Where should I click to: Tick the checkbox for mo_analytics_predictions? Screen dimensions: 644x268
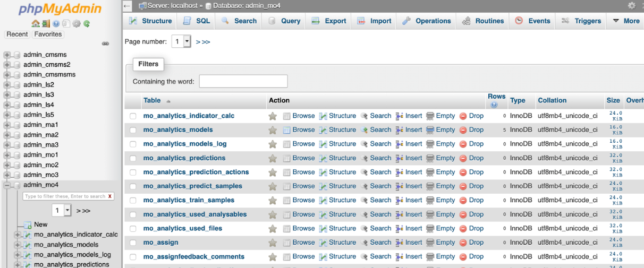pos(133,158)
